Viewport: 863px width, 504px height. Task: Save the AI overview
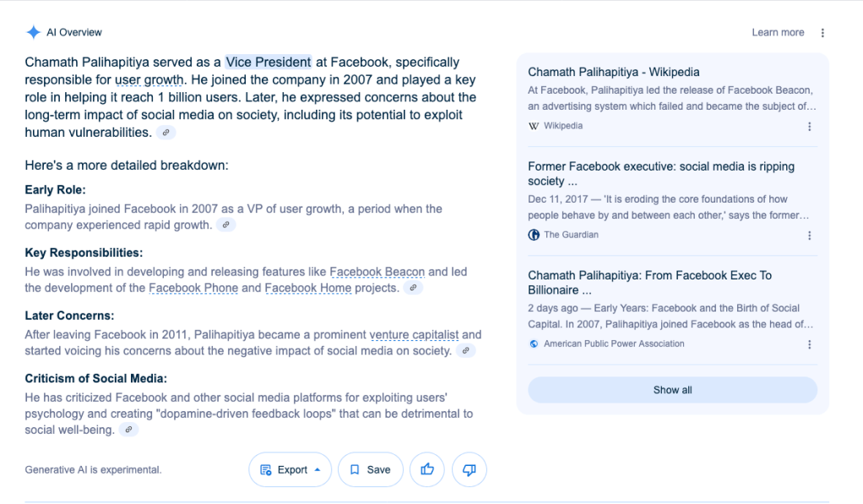370,469
